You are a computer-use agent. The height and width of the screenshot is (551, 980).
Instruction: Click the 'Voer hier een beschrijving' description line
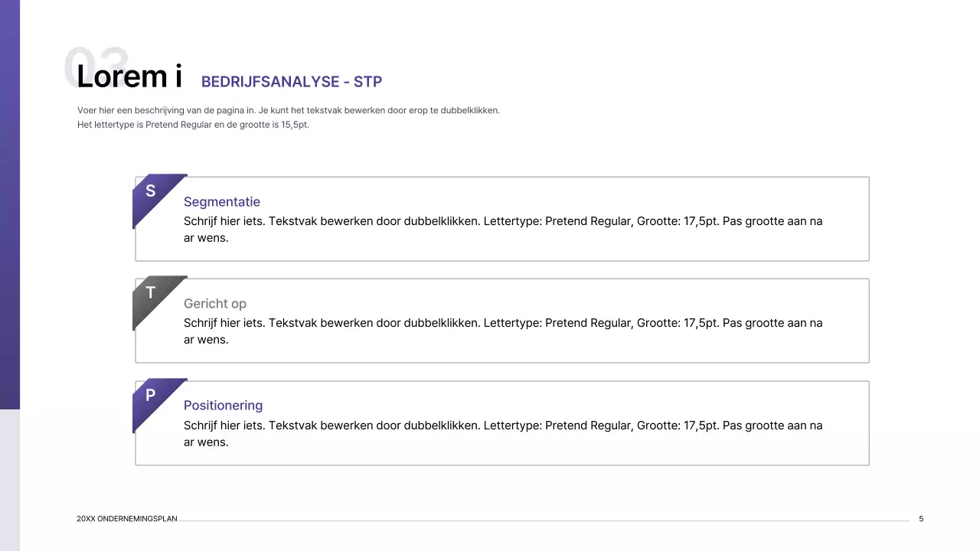(x=288, y=110)
